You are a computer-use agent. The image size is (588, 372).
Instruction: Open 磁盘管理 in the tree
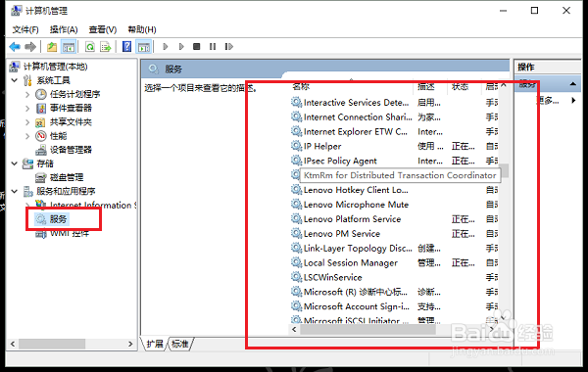67,177
